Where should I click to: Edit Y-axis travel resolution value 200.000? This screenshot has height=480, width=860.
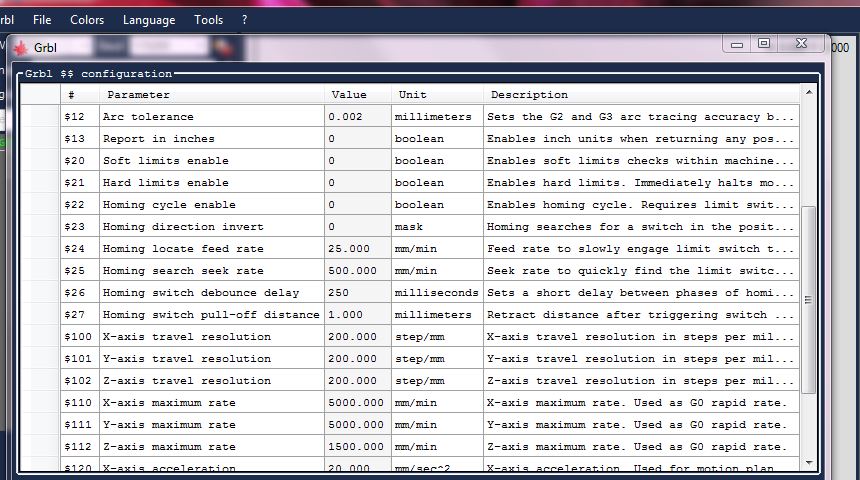click(x=358, y=358)
